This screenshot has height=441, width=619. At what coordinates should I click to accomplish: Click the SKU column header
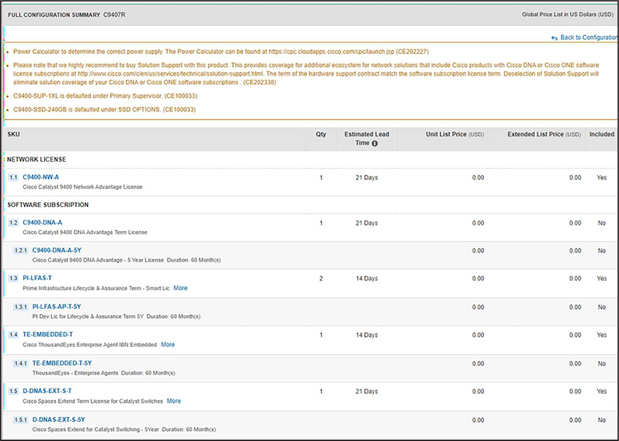(x=13, y=134)
